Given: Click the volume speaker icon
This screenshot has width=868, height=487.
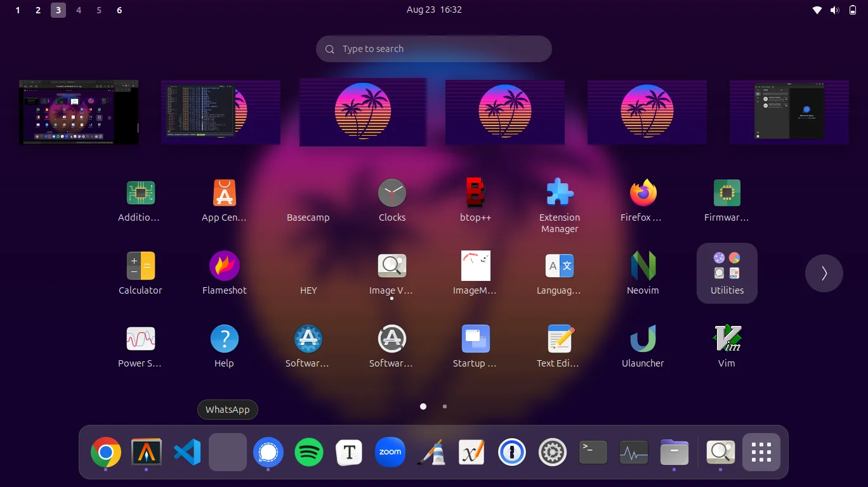Looking at the screenshot, I should pos(835,10).
